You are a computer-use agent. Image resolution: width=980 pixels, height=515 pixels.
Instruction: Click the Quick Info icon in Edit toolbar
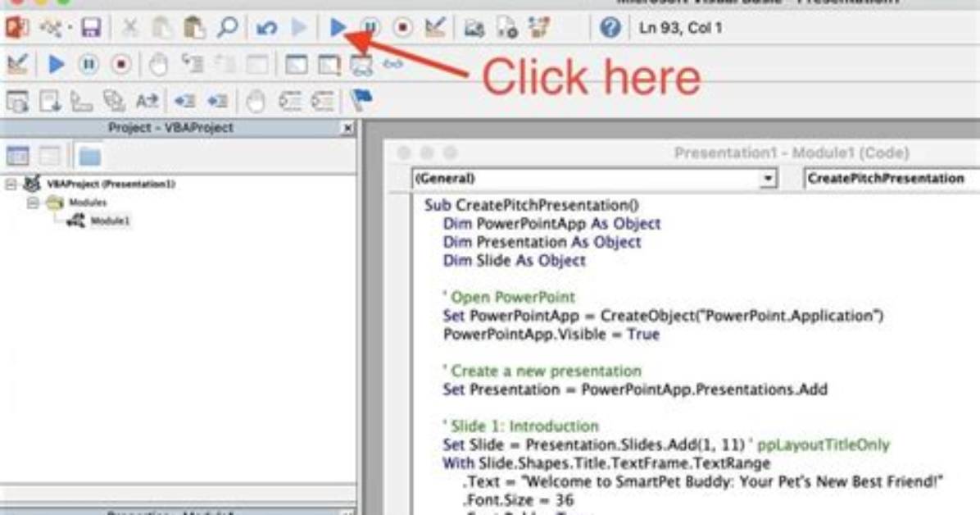(x=82, y=101)
